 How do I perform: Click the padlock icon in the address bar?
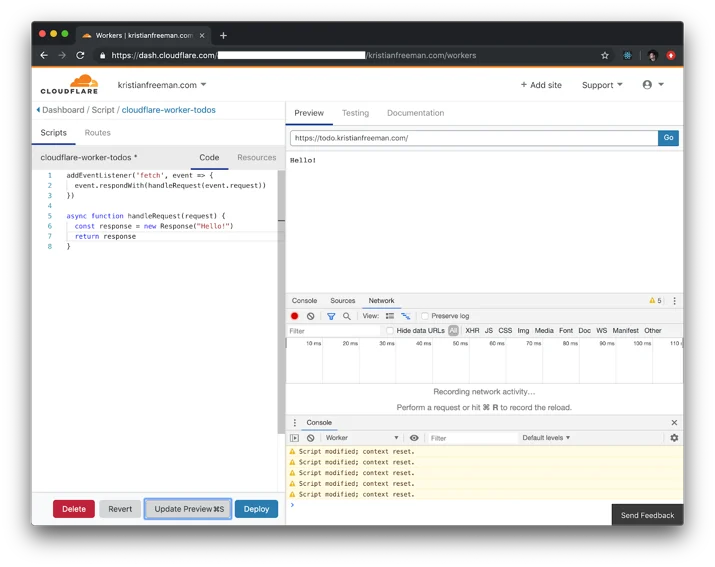coord(102,55)
